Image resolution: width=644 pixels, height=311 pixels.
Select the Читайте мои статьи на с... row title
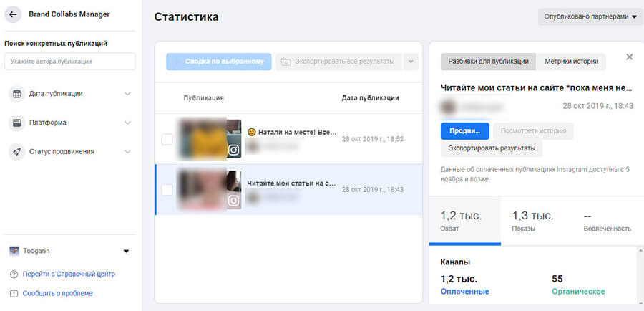point(291,183)
